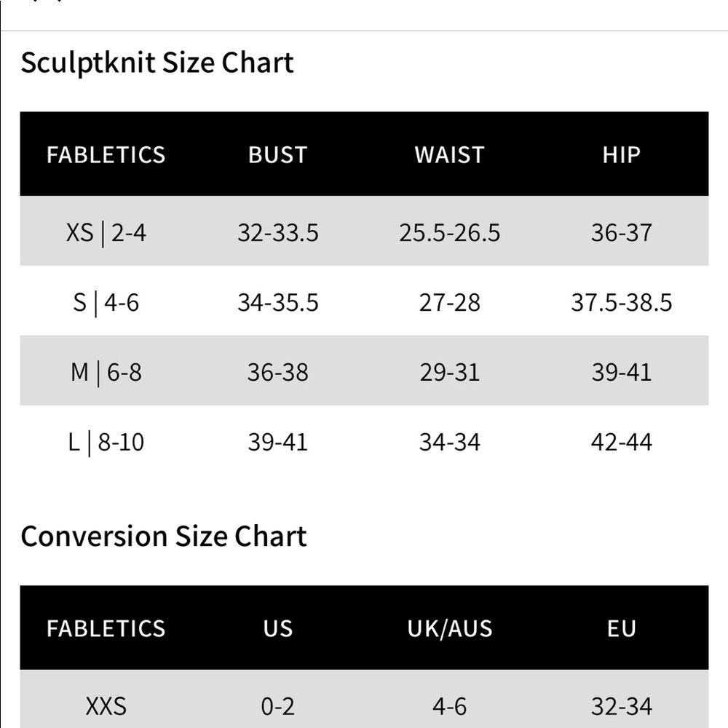Select the XS | 2-4 size row
The height and width of the screenshot is (728, 728).
point(364,231)
